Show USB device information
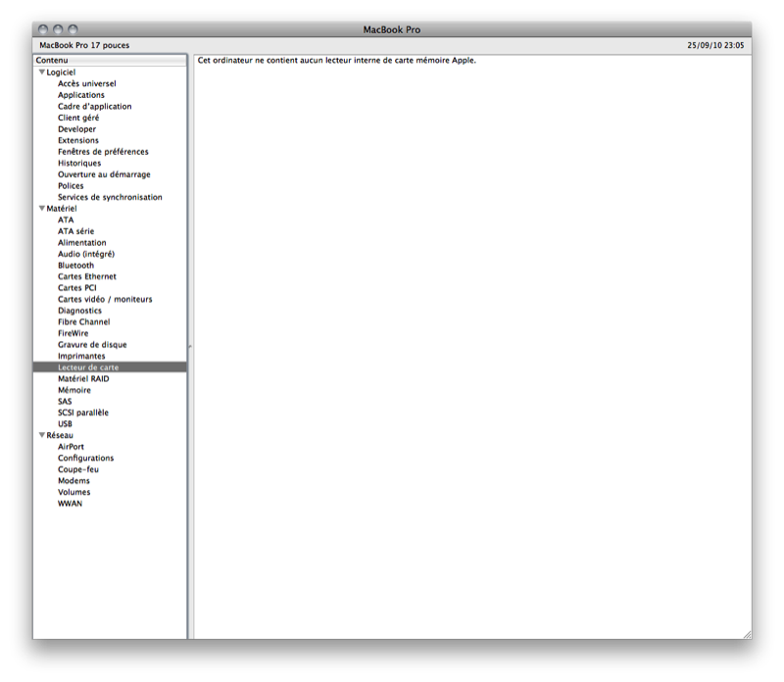 [65, 424]
